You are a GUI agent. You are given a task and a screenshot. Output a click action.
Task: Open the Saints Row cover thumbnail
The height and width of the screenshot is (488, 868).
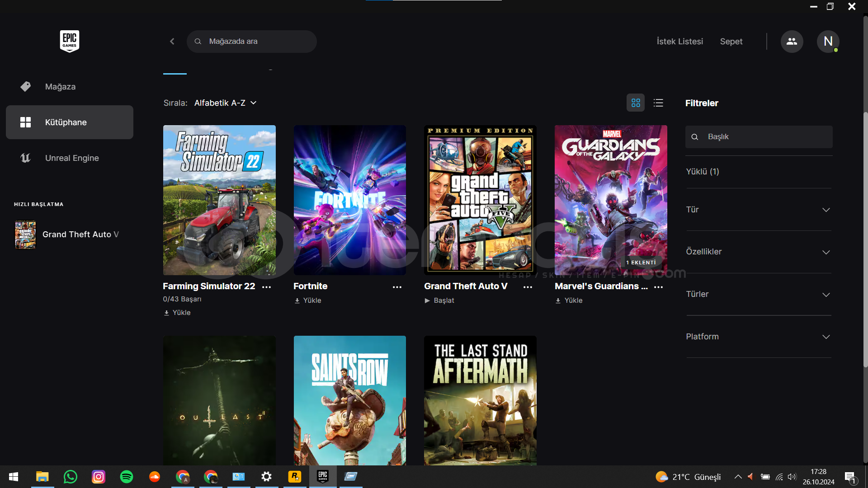click(349, 400)
